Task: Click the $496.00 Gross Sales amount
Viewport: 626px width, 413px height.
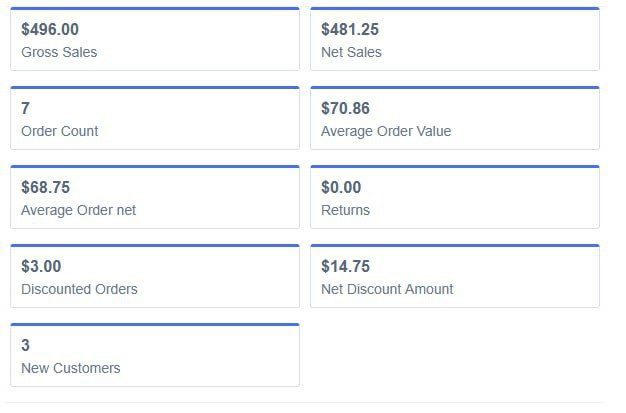Action: [50, 30]
